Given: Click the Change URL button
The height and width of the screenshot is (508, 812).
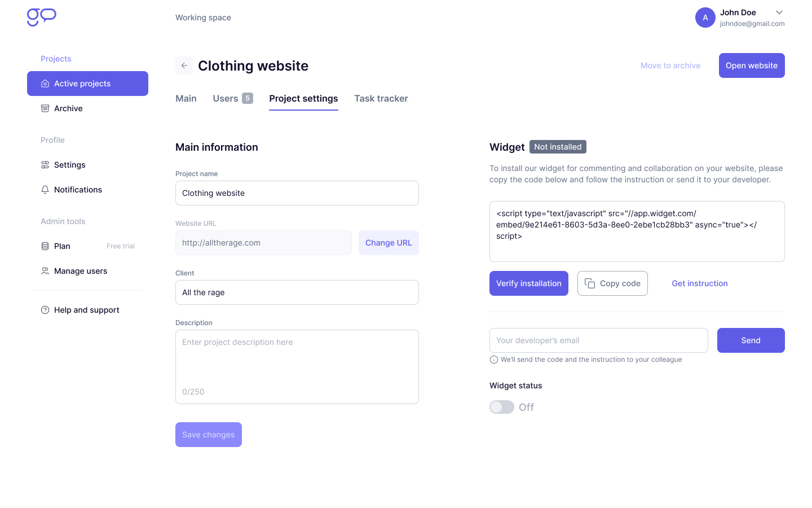Looking at the screenshot, I should (x=389, y=243).
